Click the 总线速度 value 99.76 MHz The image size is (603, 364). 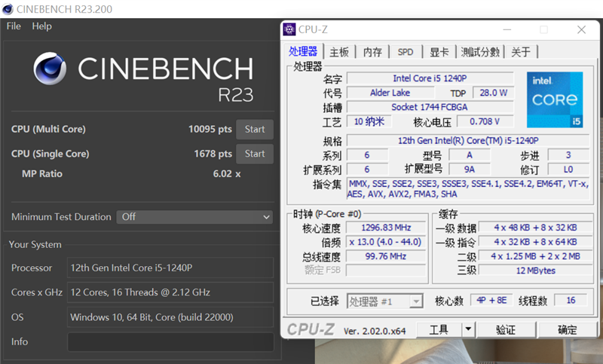[x=386, y=256]
